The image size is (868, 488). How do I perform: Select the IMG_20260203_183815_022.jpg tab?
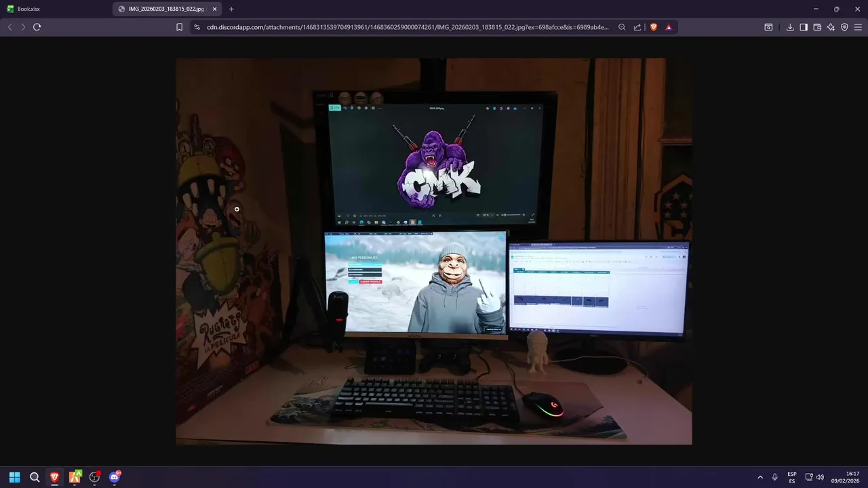[x=167, y=9]
